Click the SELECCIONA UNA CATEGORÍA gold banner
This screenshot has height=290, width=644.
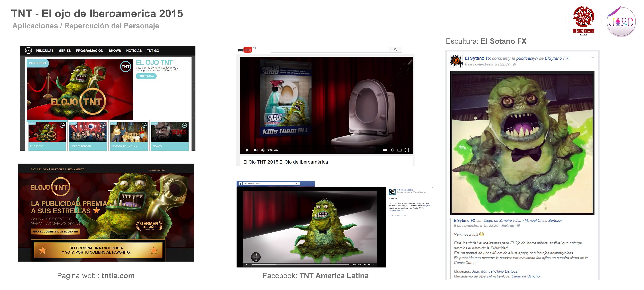pyautogui.click(x=98, y=250)
